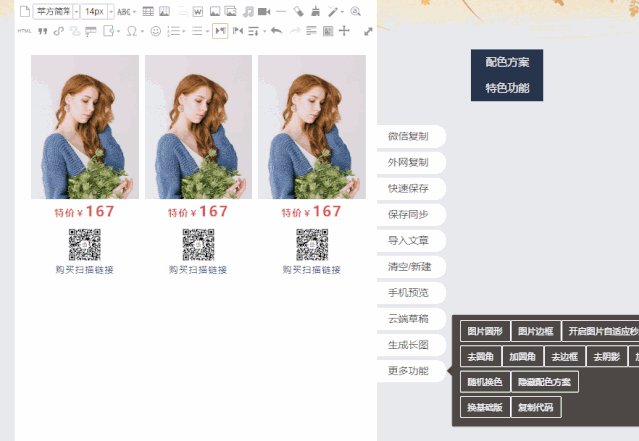Switch to HTML source mode
639x441 pixels.
click(x=24, y=31)
